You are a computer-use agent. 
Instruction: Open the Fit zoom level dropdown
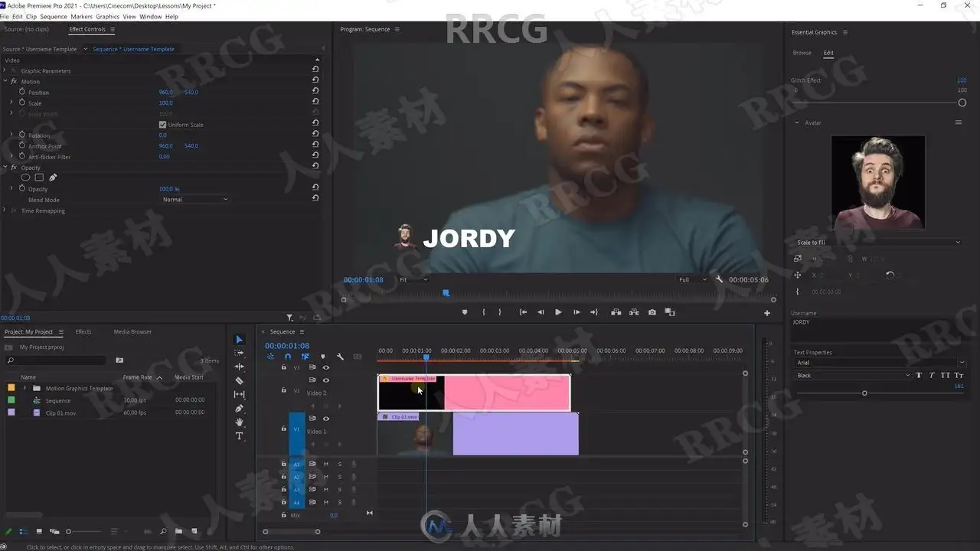413,280
